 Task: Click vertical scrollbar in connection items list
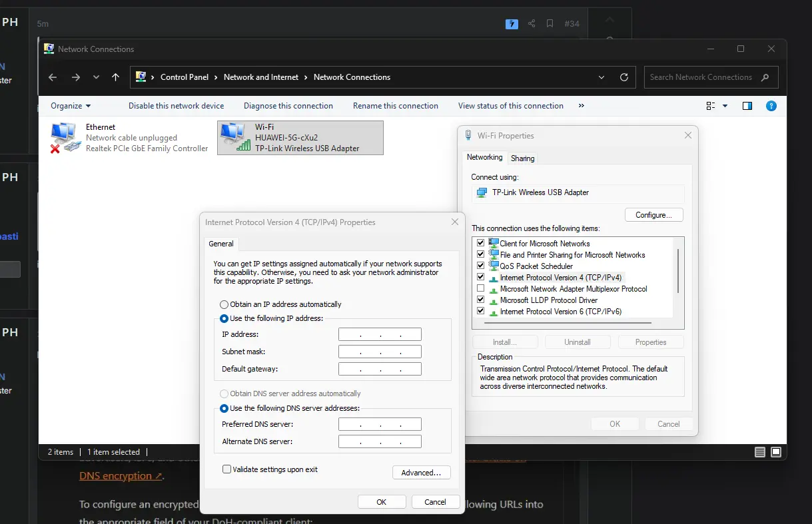(x=678, y=271)
